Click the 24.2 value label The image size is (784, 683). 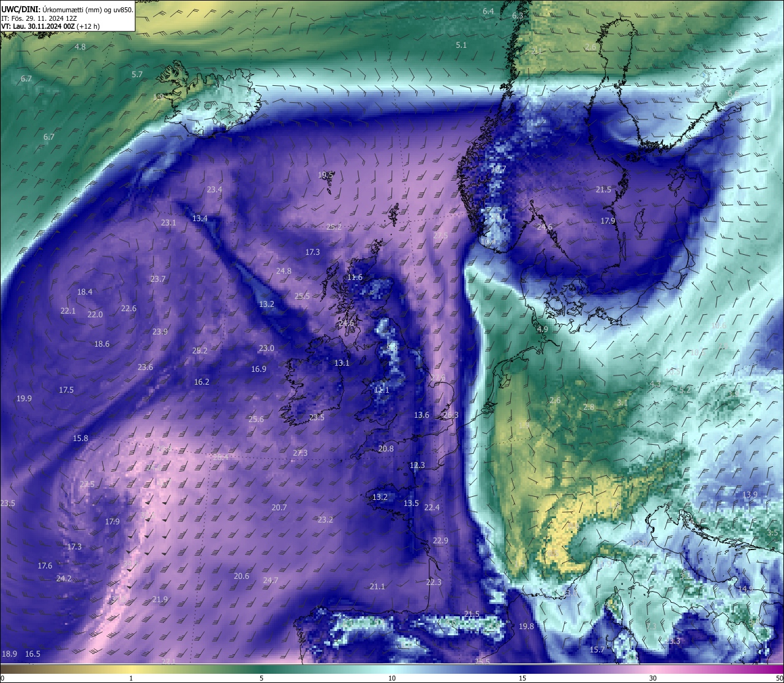pyautogui.click(x=64, y=579)
